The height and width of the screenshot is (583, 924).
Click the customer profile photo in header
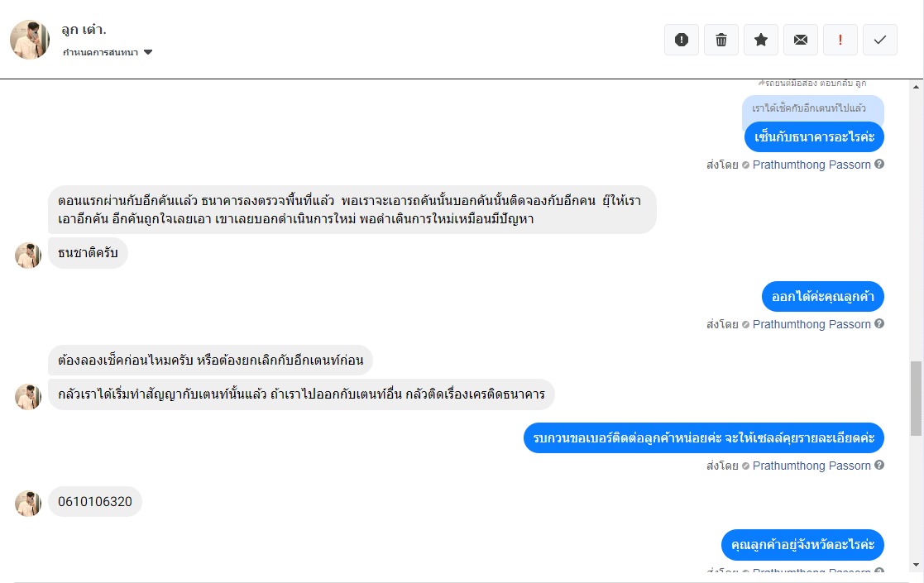coord(30,40)
